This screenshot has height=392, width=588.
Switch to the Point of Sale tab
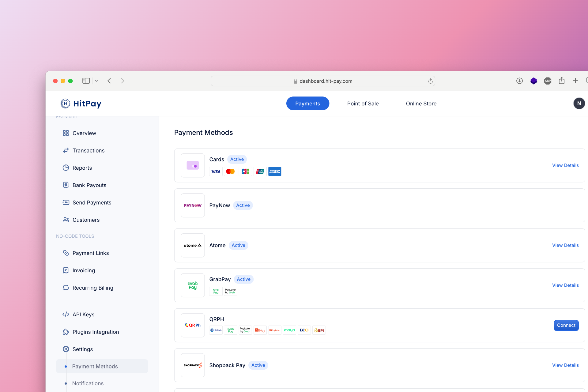[x=363, y=104]
